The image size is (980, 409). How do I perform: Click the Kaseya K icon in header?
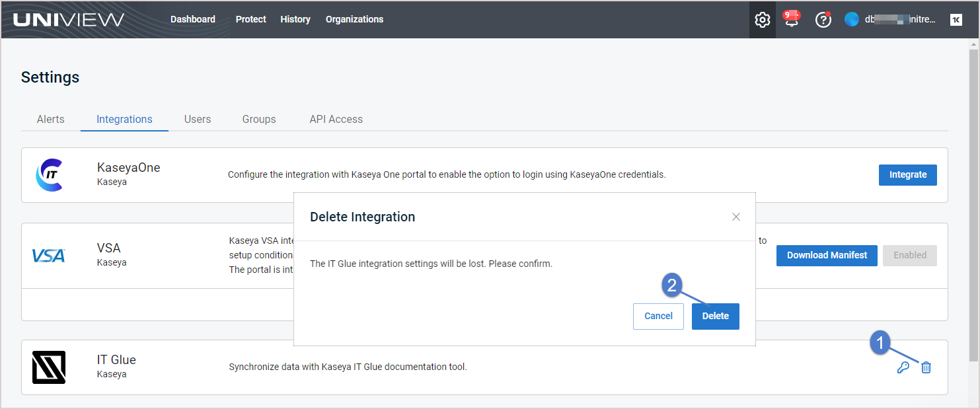click(x=956, y=20)
